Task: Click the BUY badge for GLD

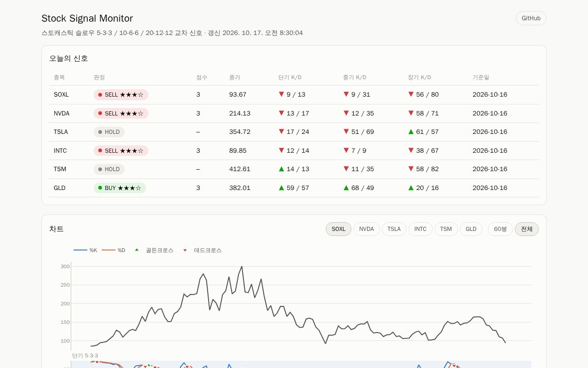Action: point(120,188)
